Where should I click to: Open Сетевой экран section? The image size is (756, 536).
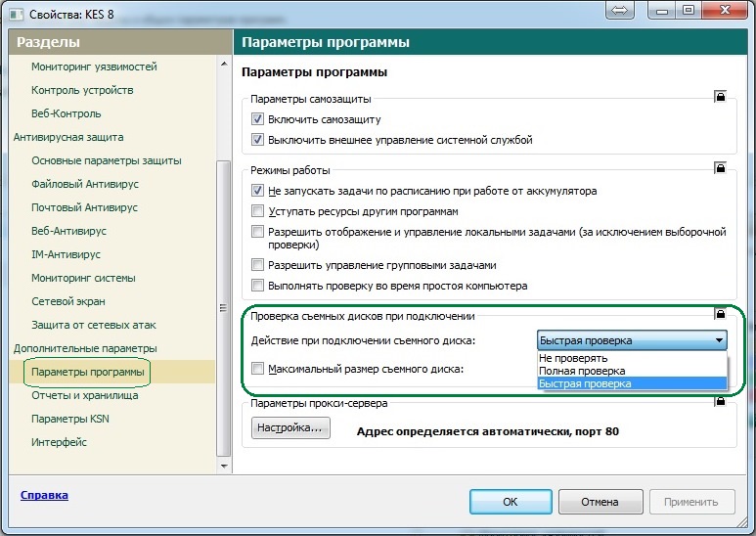(68, 301)
